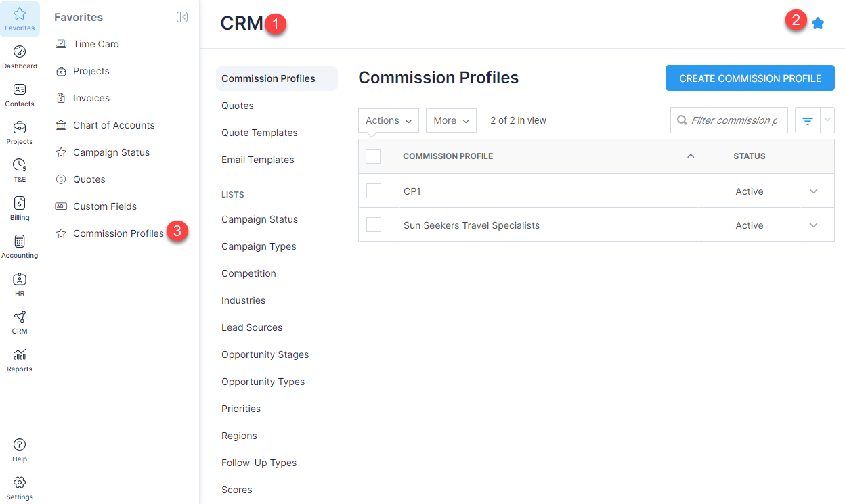Image resolution: width=845 pixels, height=504 pixels.
Task: Open the Reports chart icon
Action: point(20,354)
